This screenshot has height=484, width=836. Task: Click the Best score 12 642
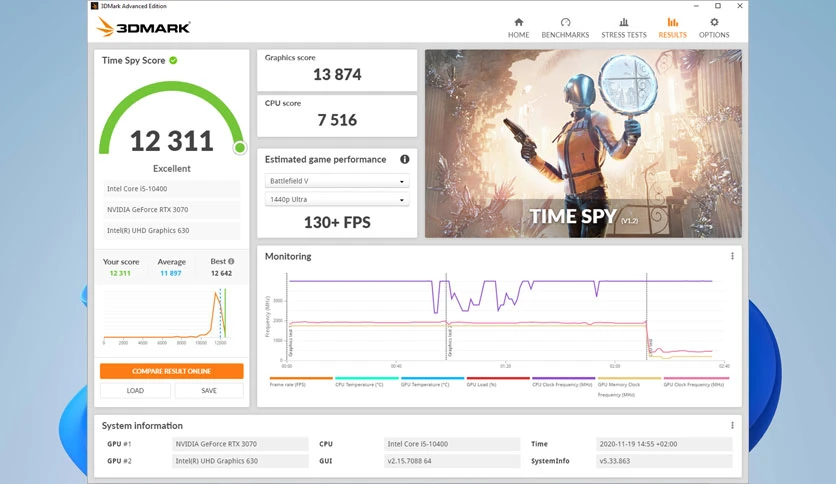pyautogui.click(x=221, y=273)
